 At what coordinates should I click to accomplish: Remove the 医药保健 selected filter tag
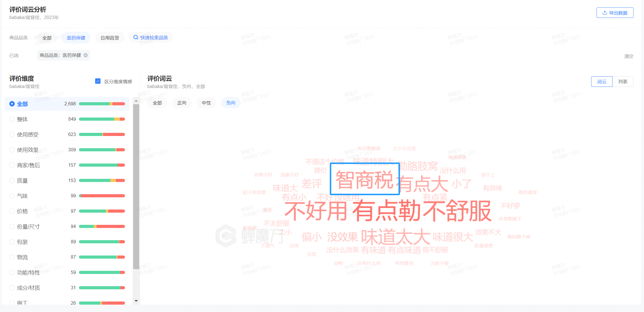86,55
